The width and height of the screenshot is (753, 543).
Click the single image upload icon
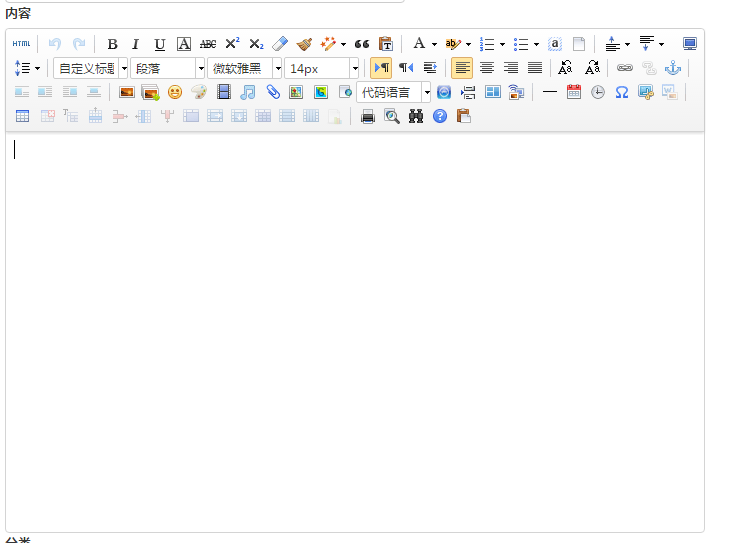[127, 92]
